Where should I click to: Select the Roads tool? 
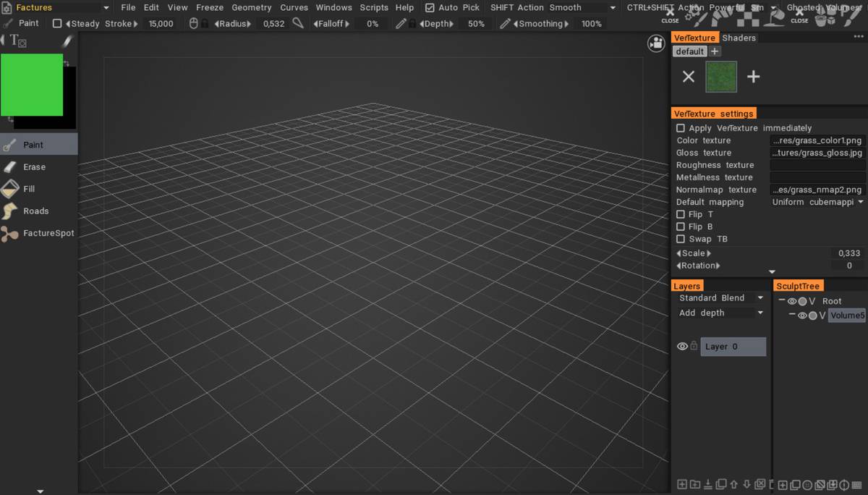coord(38,211)
